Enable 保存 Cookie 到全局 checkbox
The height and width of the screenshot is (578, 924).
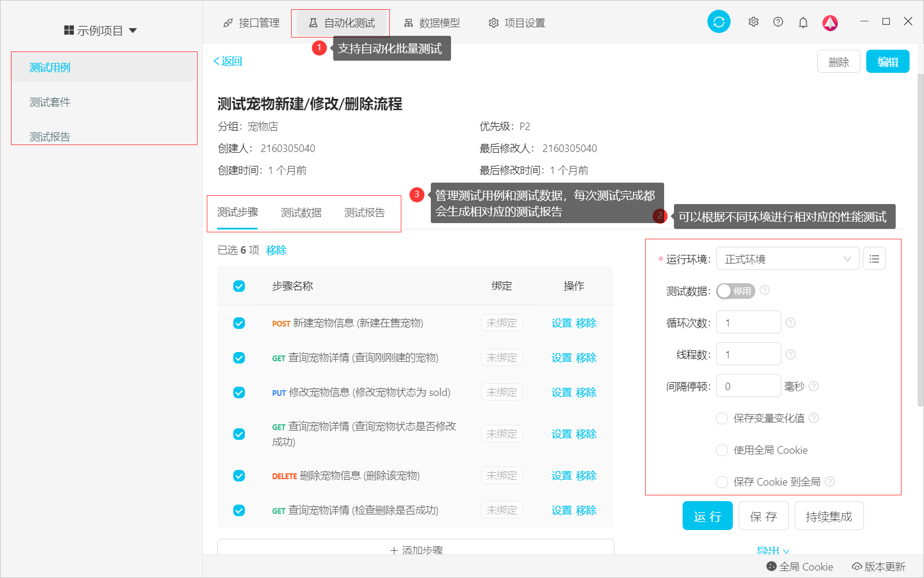coord(722,481)
